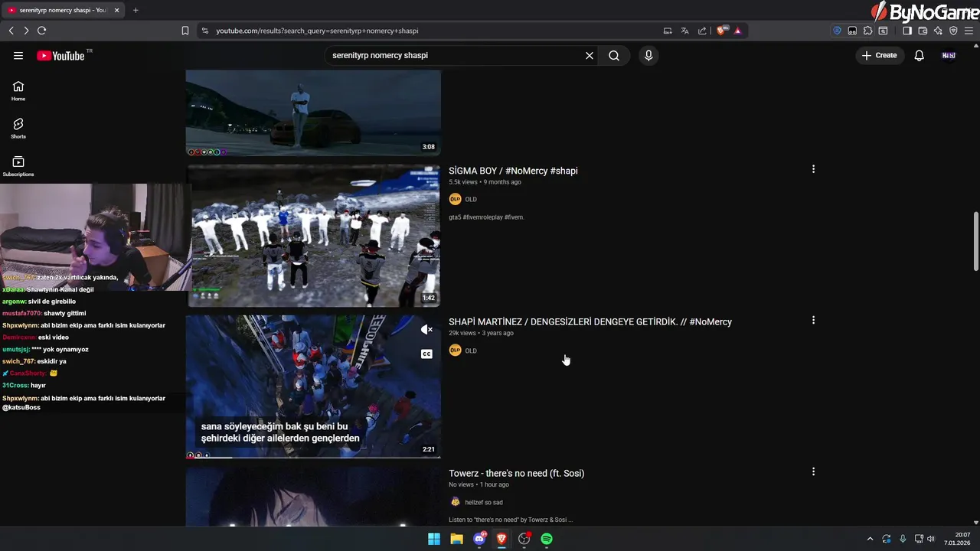Open the browser extensions puzzle icon

pos(867,31)
